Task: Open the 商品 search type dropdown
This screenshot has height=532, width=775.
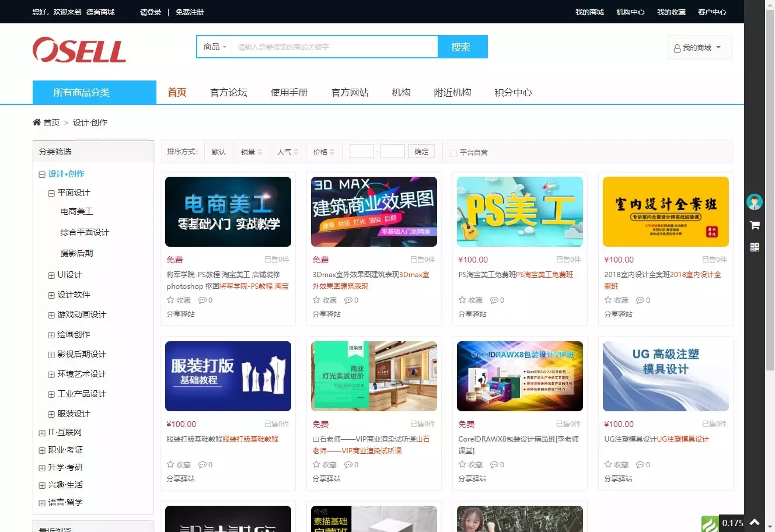Action: point(215,47)
